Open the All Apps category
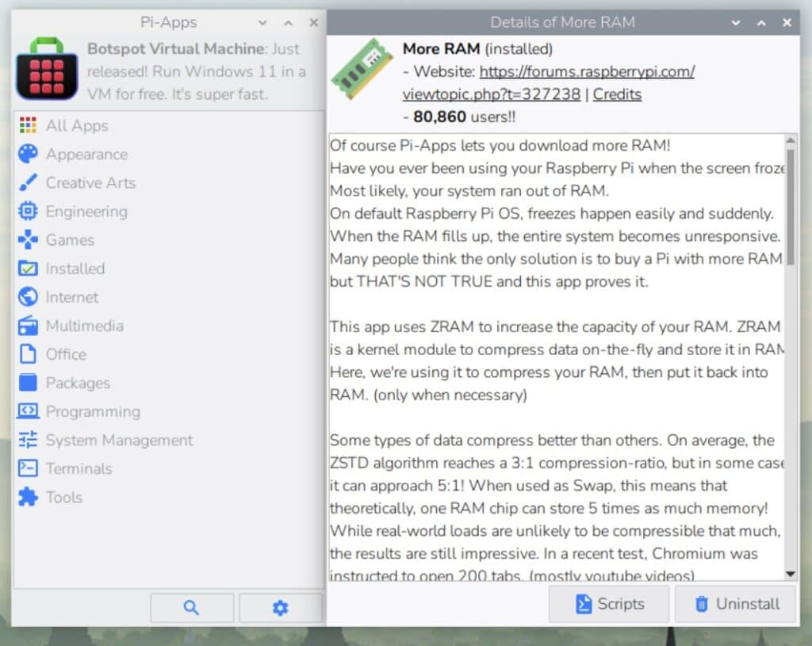 pyautogui.click(x=76, y=125)
